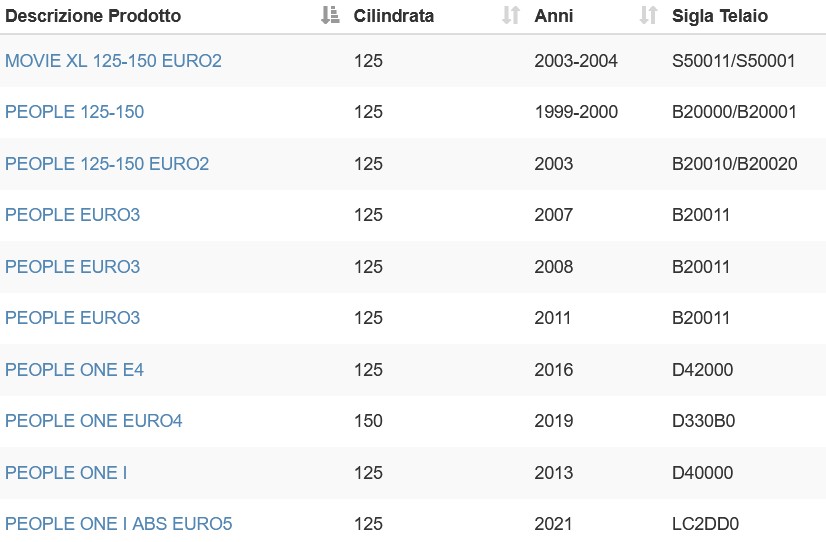Click the Cilindrata column header text

[394, 16]
